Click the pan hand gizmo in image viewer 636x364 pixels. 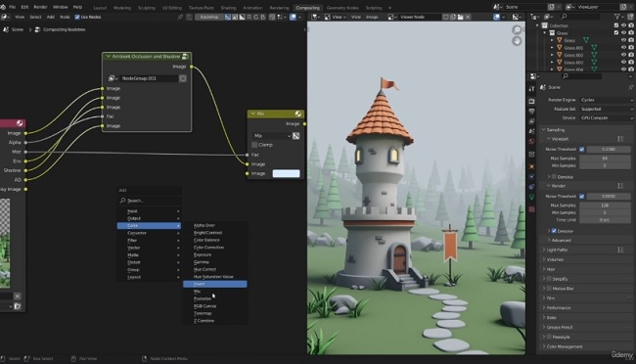(x=517, y=41)
